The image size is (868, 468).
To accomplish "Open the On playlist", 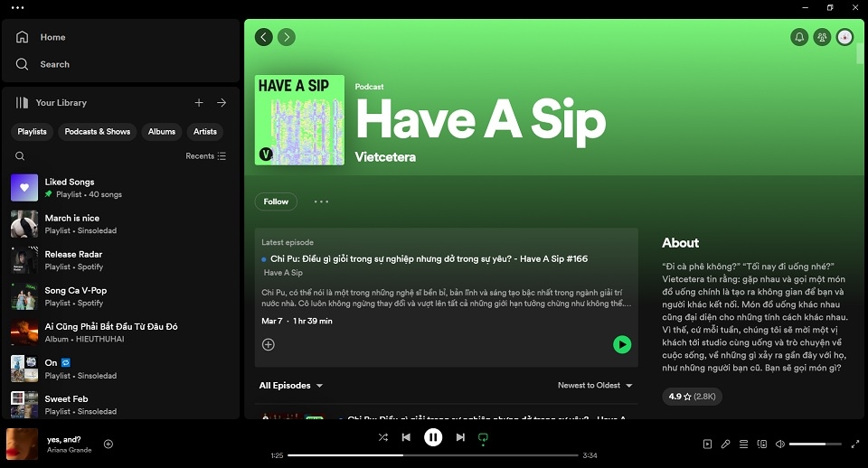I will [120, 369].
